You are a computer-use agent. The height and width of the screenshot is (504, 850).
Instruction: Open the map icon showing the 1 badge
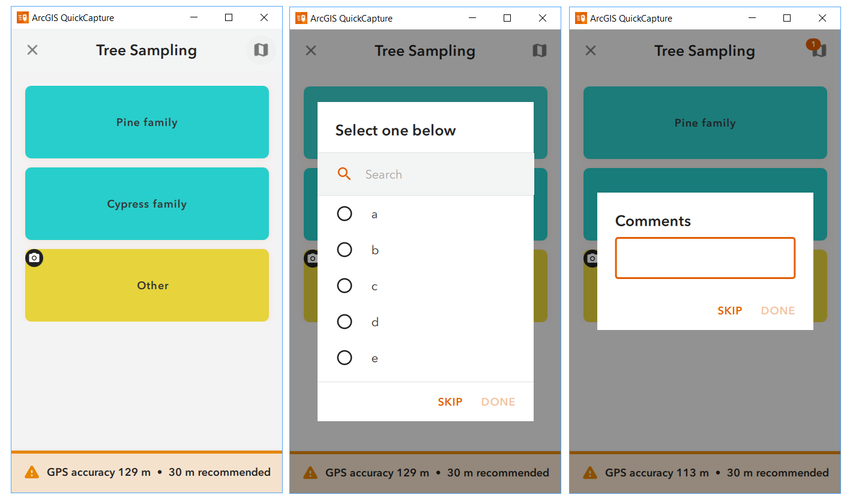click(x=818, y=51)
